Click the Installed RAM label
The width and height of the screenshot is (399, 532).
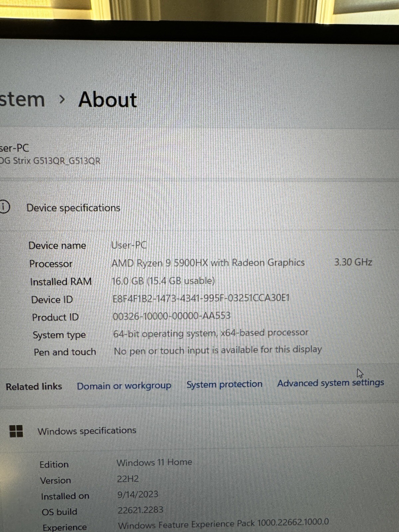point(61,282)
